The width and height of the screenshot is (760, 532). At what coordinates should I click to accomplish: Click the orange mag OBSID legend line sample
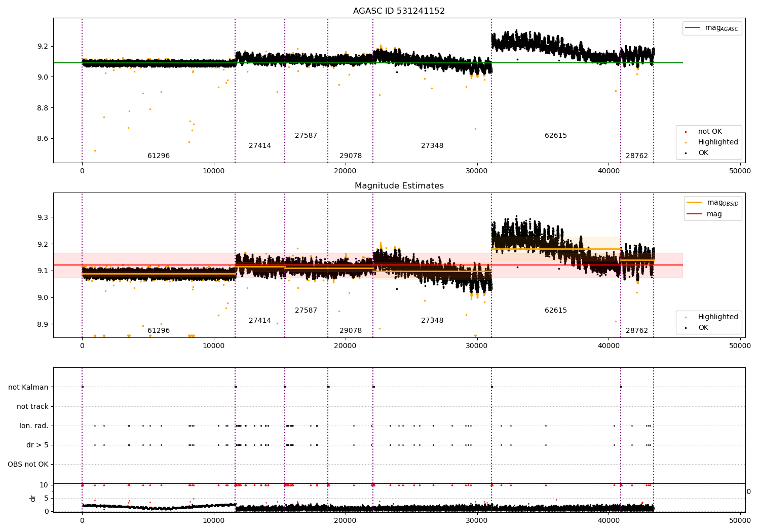[694, 202]
